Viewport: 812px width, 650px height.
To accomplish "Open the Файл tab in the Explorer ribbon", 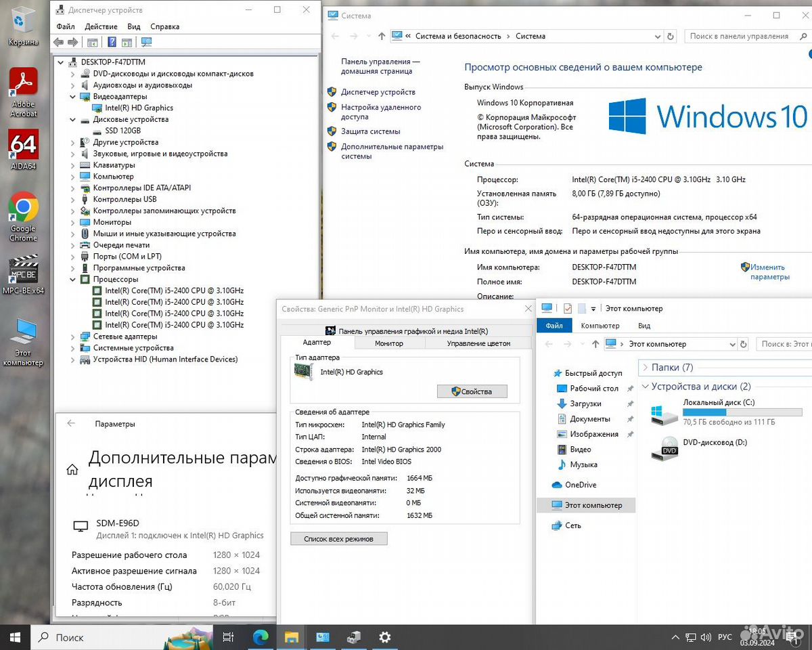I will coord(554,326).
